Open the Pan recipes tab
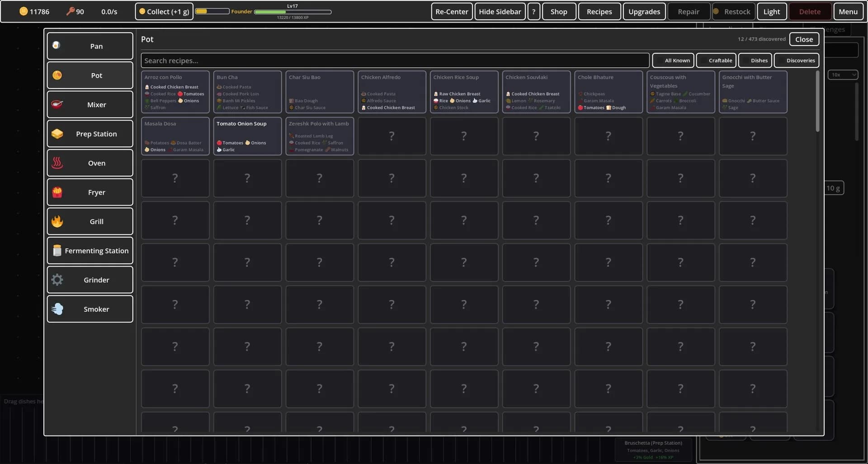Screen dimensions: 868x464 (x=90, y=46)
